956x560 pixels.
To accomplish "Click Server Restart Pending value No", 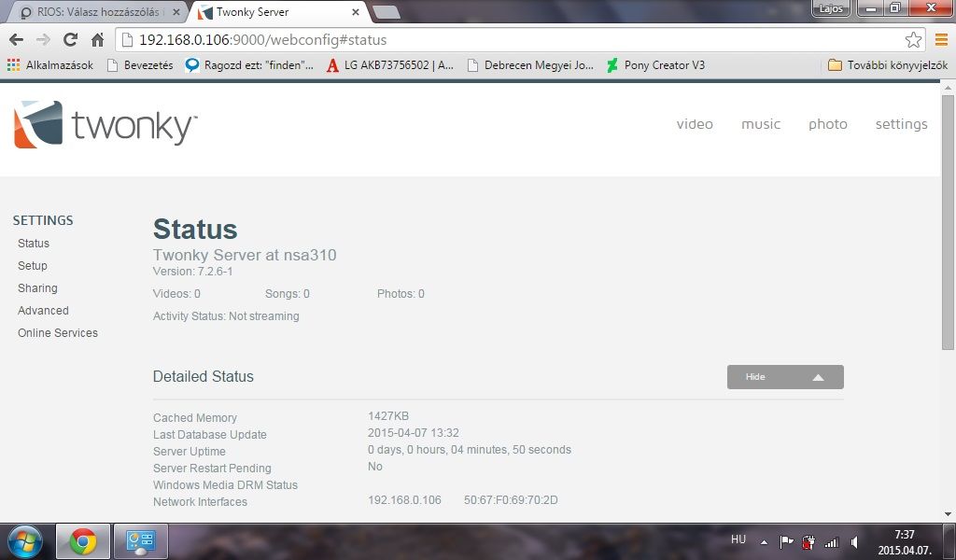I will 375,467.
